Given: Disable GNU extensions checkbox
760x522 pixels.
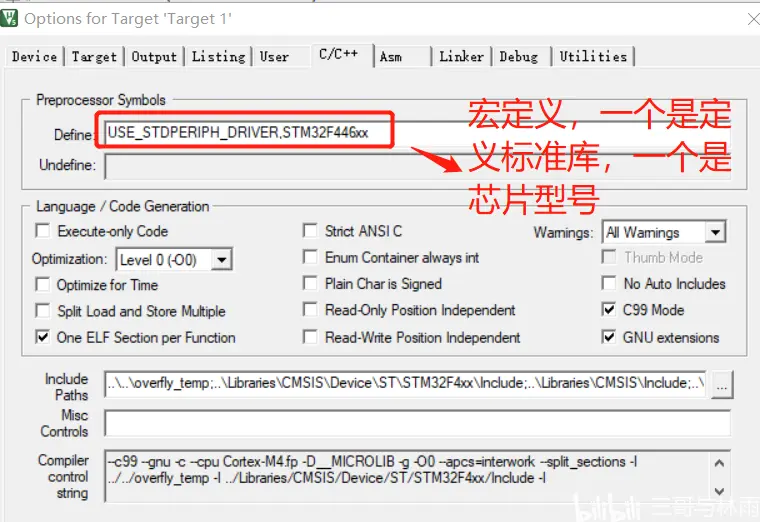Looking at the screenshot, I should [609, 337].
